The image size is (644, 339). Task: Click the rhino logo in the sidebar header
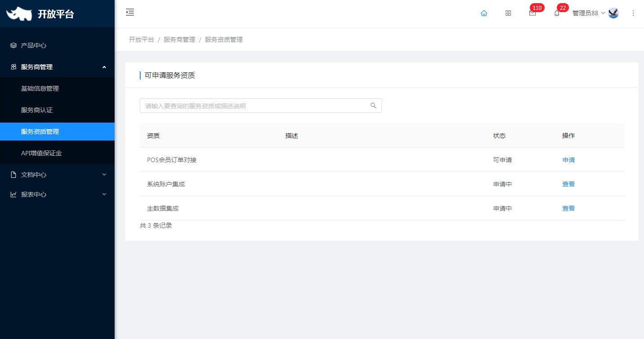19,13
